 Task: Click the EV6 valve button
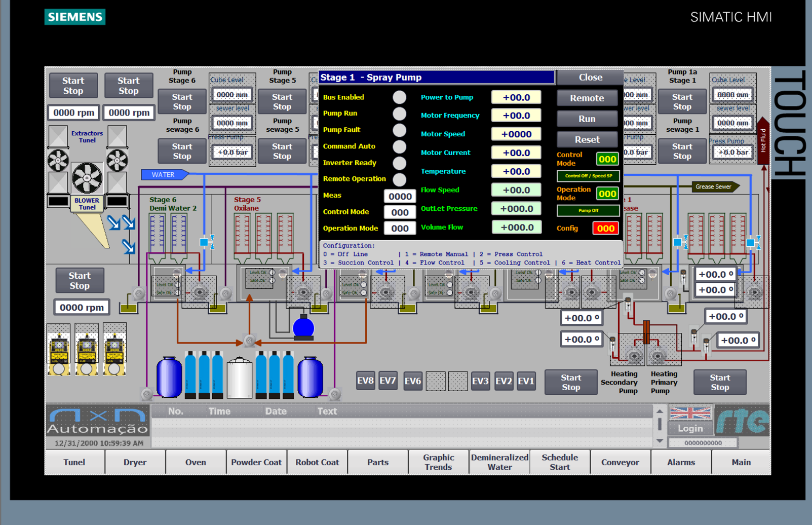click(x=413, y=381)
